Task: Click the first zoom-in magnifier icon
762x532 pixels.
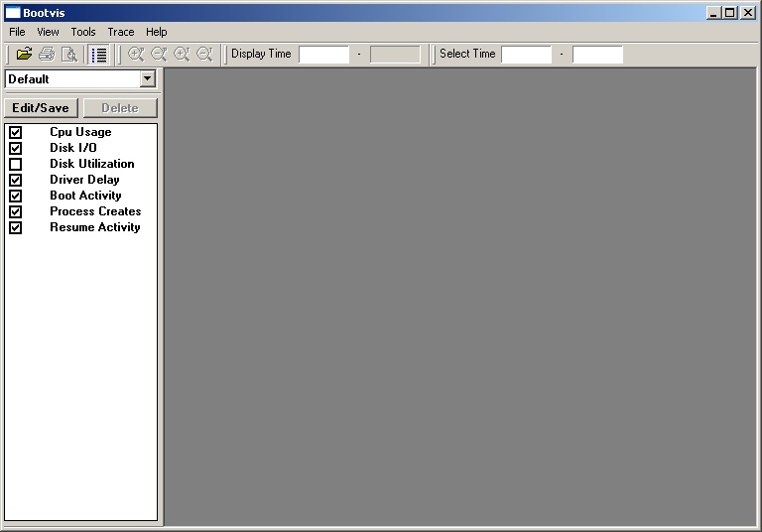Action: point(136,54)
